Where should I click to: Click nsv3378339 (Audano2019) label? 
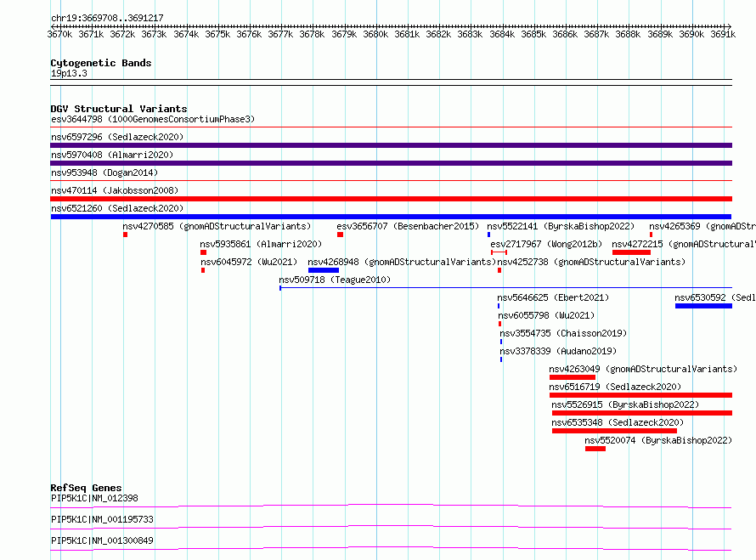(558, 351)
